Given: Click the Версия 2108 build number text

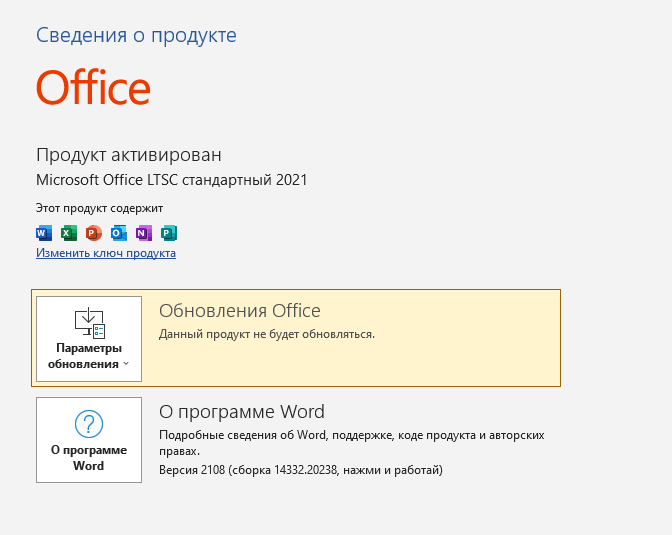Looking at the screenshot, I should [301, 470].
